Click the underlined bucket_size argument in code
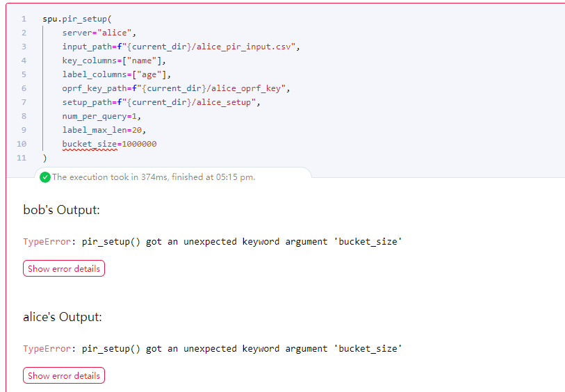 coord(89,144)
